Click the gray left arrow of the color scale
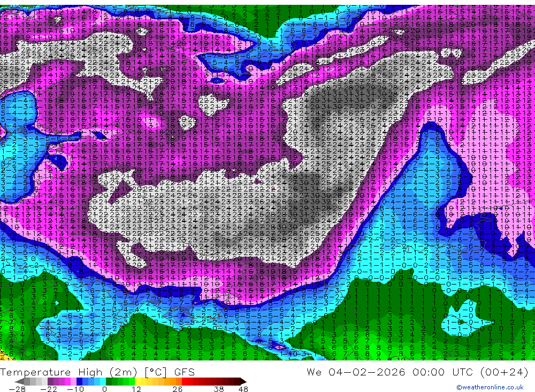This screenshot has width=535, height=392. click(19, 382)
